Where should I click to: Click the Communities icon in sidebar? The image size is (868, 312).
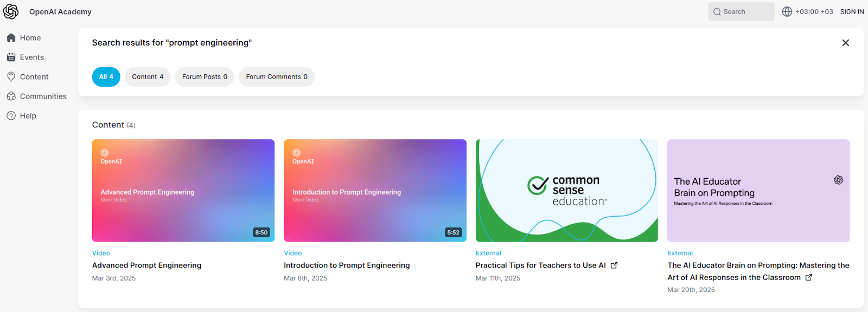point(11,96)
